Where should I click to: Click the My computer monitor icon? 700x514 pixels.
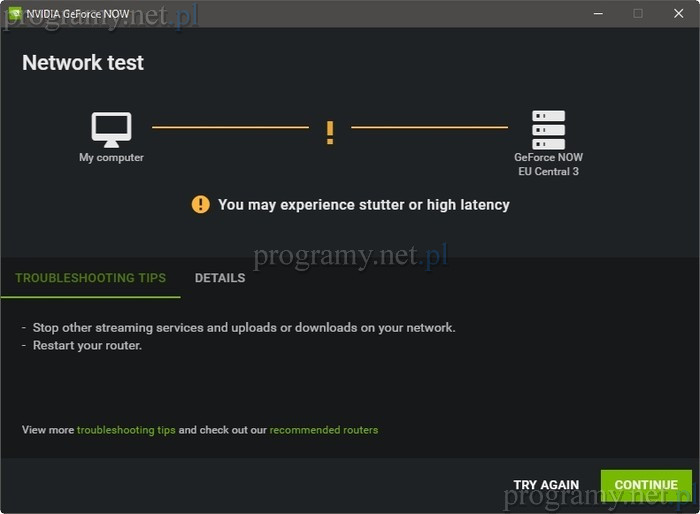tap(111, 129)
